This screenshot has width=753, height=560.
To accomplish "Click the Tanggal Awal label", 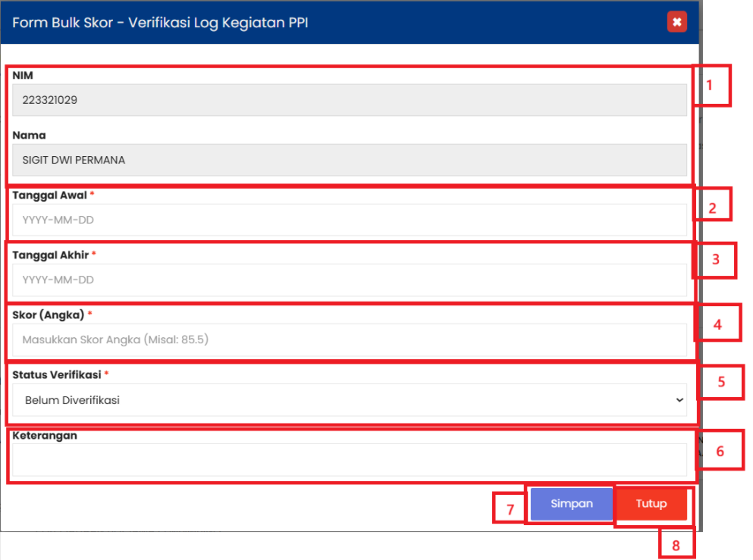I will tap(50, 195).
